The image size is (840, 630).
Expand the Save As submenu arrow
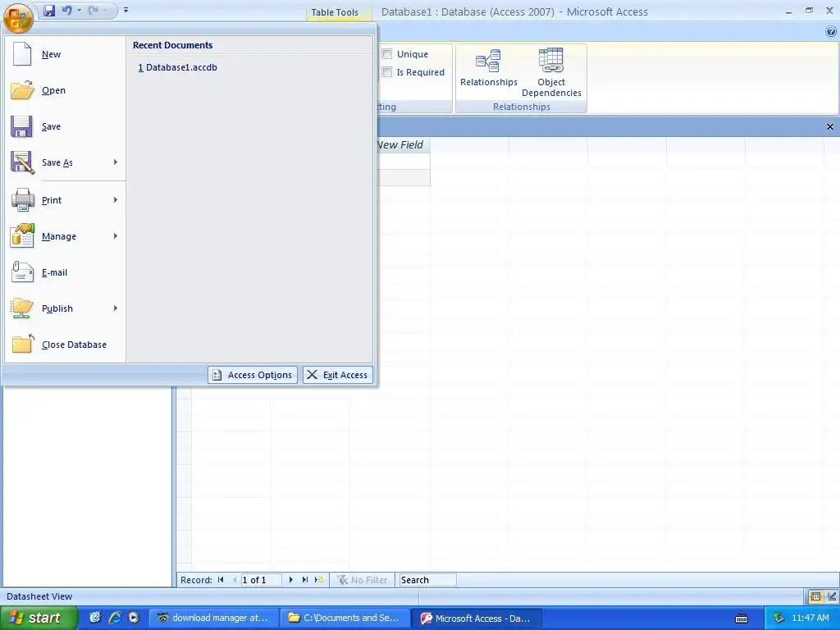116,162
